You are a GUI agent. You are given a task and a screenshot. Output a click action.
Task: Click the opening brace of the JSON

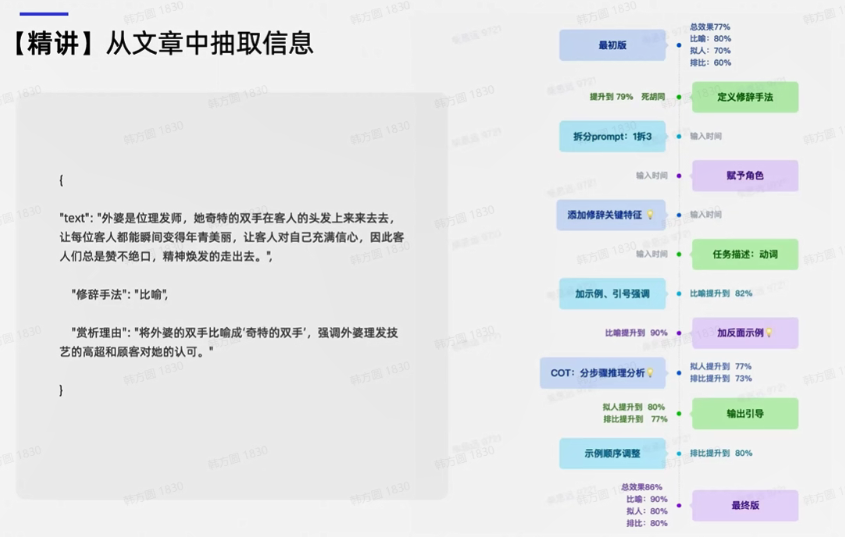61,180
